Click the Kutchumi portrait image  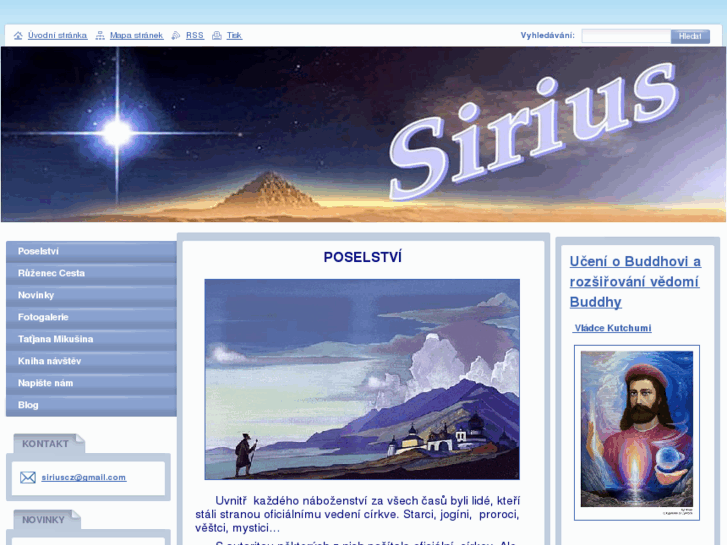[637, 433]
